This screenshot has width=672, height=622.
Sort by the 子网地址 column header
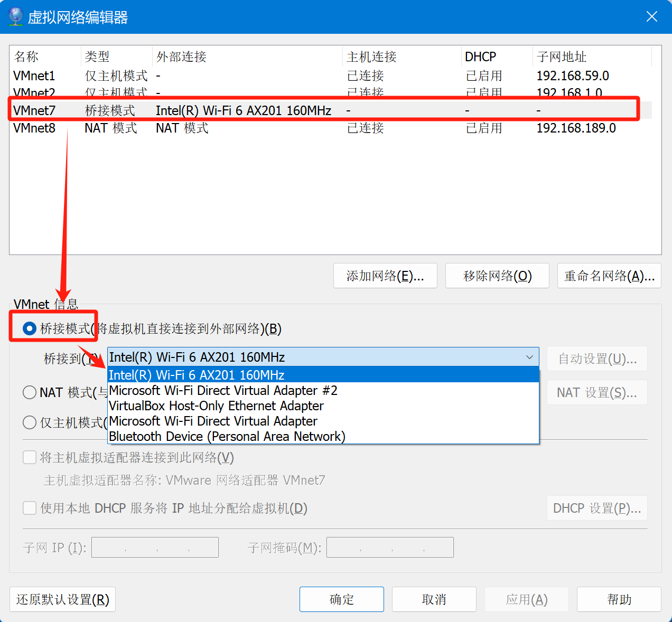point(592,56)
